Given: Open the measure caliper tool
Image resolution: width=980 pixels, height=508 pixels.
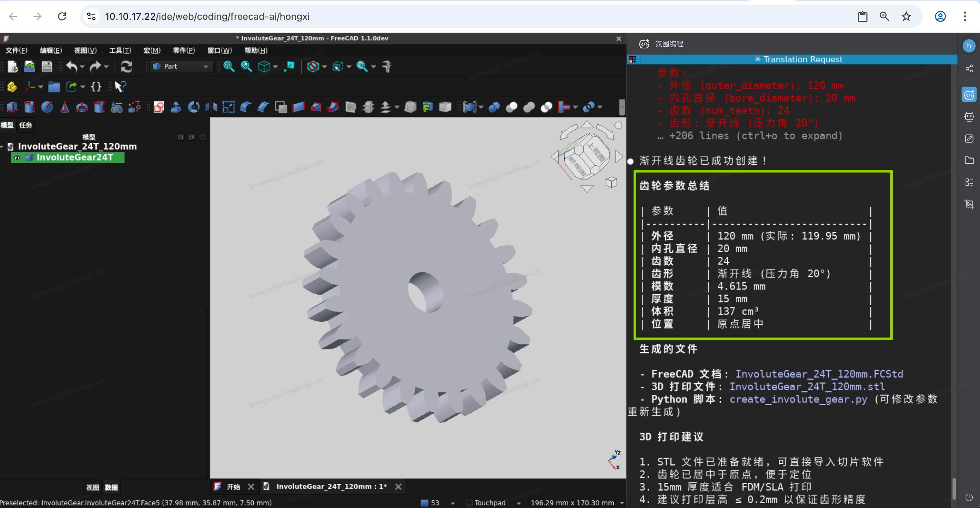Looking at the screenshot, I should coord(387,66).
